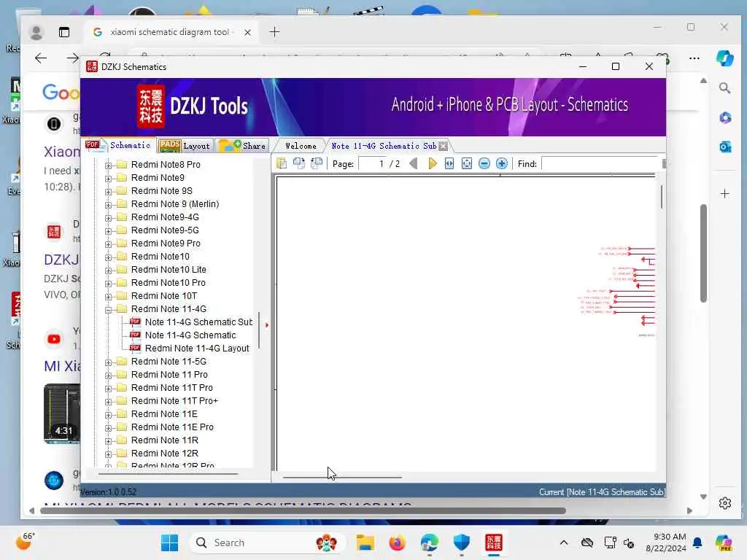Expand the Redmi Note 9S folder
Viewport: 747px width, 560px height.
click(x=108, y=192)
